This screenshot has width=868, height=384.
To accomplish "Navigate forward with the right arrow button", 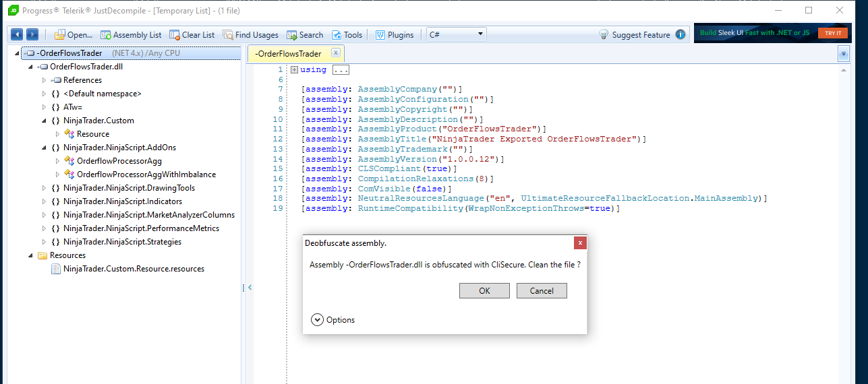I will (x=32, y=34).
